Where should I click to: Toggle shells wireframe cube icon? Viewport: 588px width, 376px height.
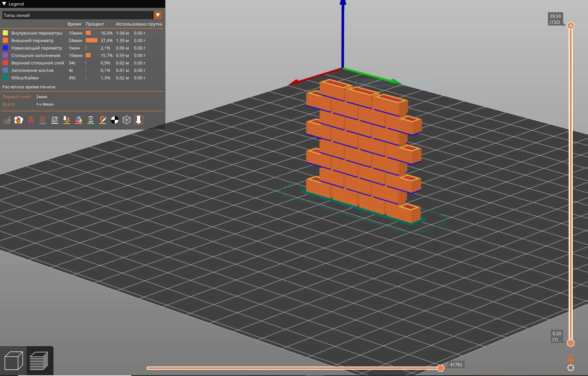pos(127,120)
